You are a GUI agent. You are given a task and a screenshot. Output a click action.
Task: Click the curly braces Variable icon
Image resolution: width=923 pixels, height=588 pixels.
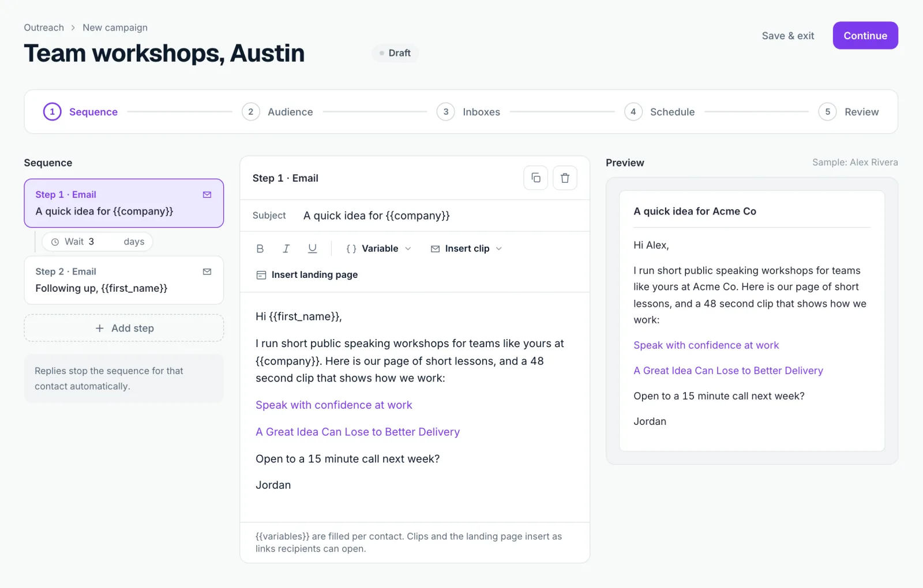(x=351, y=248)
